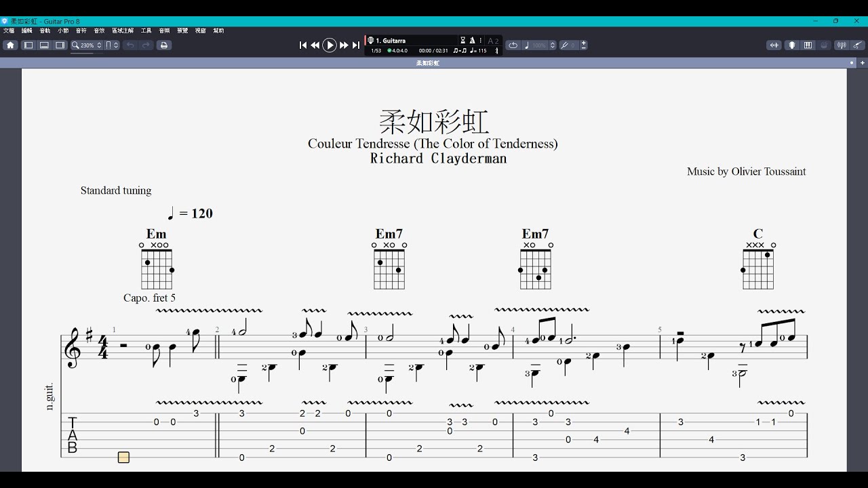Click the unsaved-changes dot on the tab
This screenshot has width=868, height=488.
[x=852, y=63]
